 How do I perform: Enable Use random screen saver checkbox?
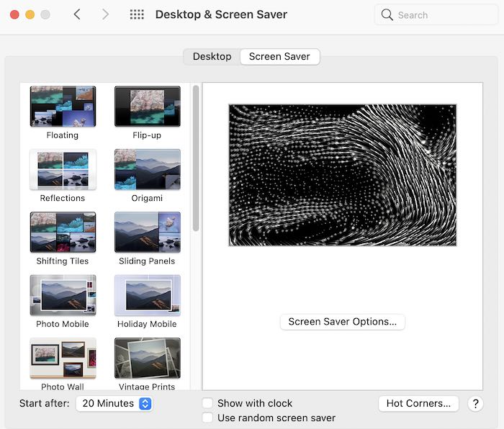(207, 417)
